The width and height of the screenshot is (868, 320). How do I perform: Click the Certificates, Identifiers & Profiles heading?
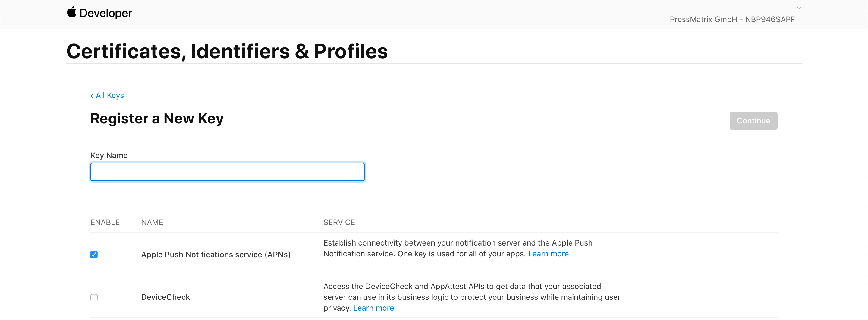[227, 51]
